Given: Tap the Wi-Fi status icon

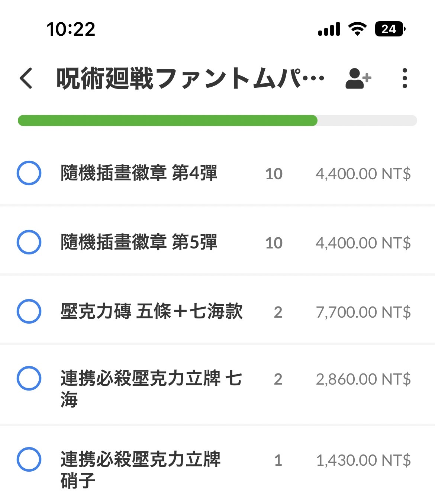Looking at the screenshot, I should coord(357,29).
